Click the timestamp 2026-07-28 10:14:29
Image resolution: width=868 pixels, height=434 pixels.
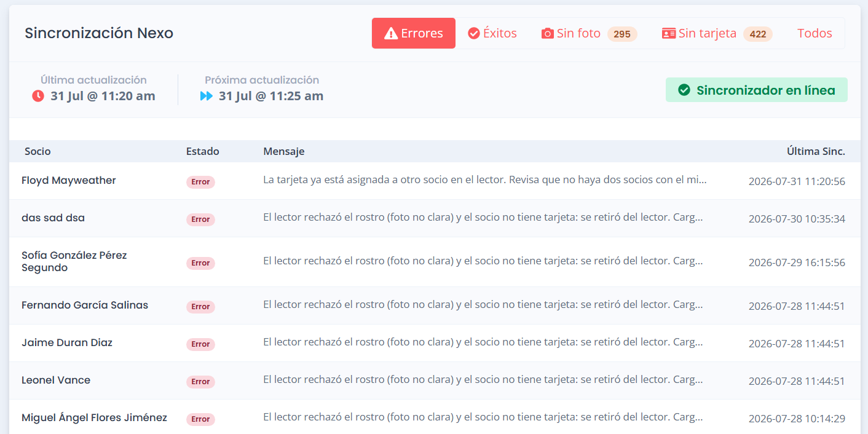(797, 419)
